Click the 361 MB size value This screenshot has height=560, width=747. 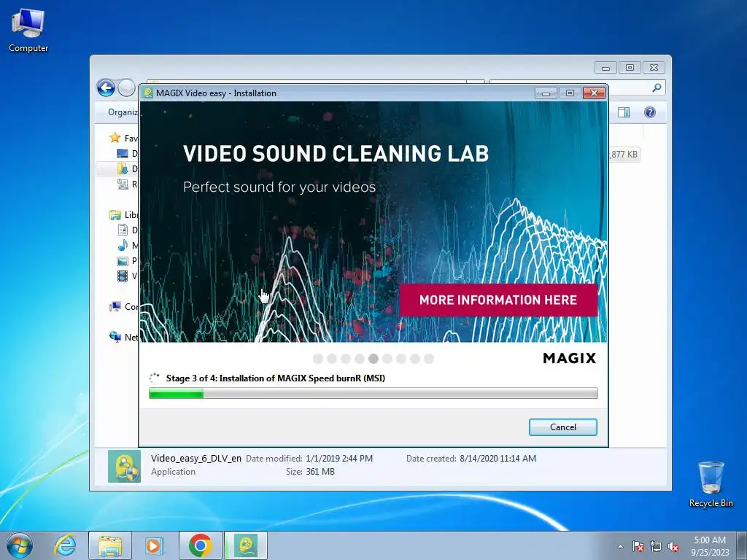click(x=320, y=472)
